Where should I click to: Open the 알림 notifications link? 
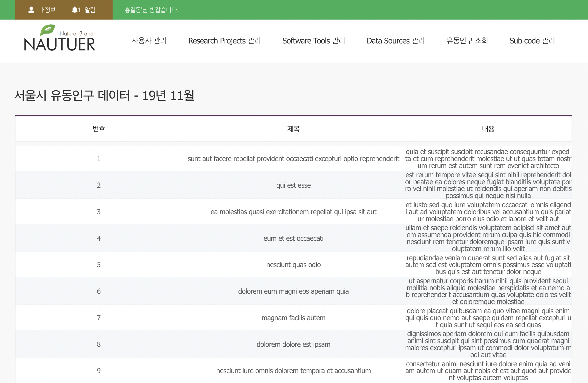tap(90, 10)
